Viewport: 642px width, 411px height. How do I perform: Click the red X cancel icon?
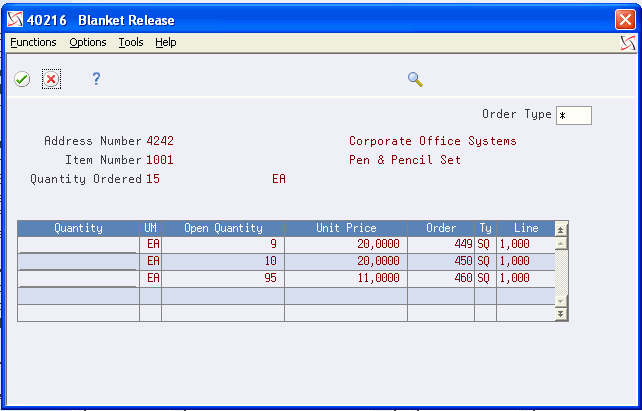coord(51,79)
